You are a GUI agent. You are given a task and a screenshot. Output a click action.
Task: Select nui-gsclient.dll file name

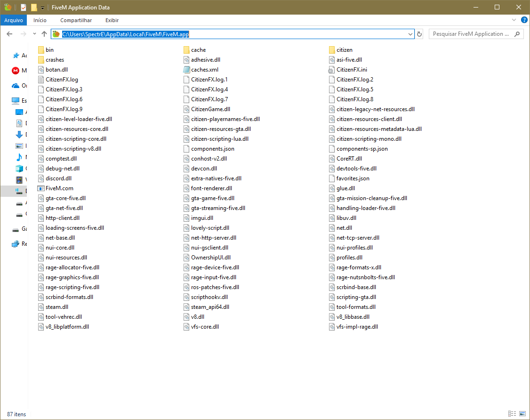click(x=209, y=248)
